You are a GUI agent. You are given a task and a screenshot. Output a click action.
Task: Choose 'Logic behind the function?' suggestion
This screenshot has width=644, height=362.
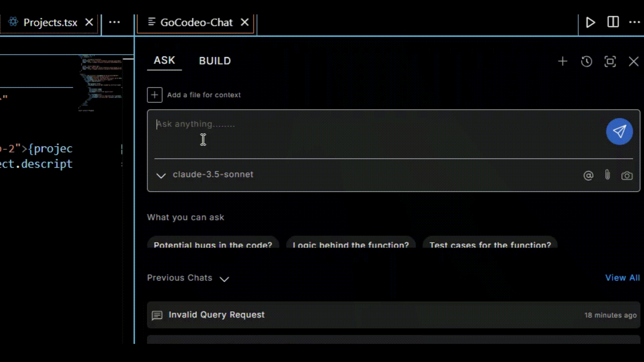click(351, 243)
